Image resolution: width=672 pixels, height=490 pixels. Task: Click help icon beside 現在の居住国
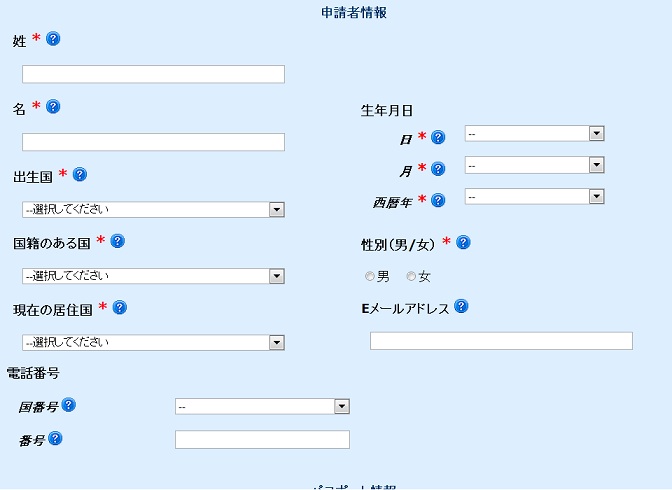point(120,307)
